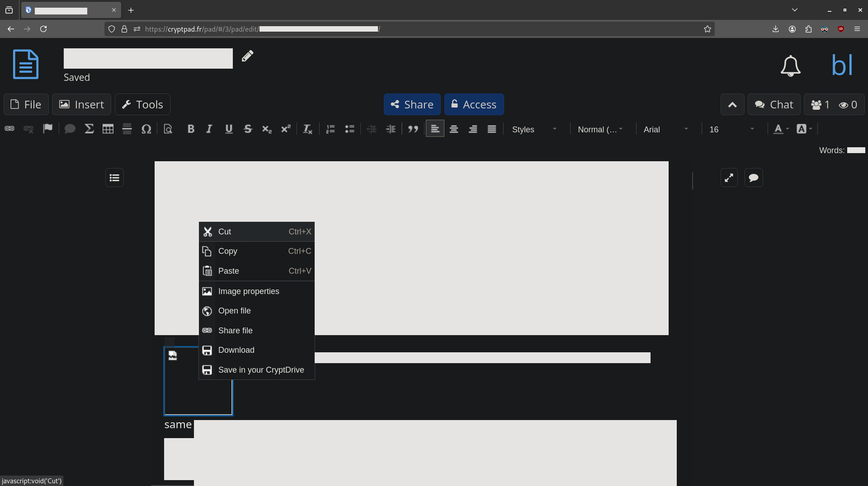The height and width of the screenshot is (486, 868).
Task: Open the Access settings button
Action: [x=474, y=105]
